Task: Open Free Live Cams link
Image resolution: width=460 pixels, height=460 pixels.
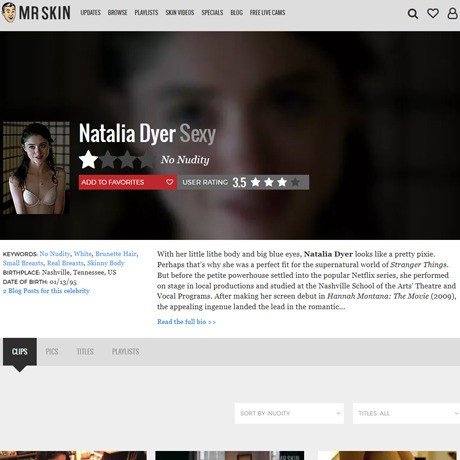Action: (267, 13)
